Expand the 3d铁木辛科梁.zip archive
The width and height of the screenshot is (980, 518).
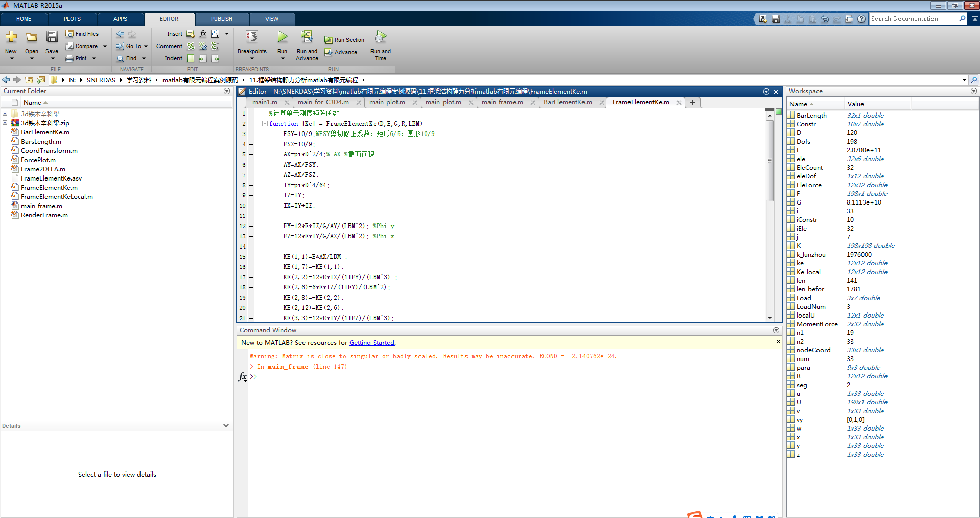pos(5,123)
